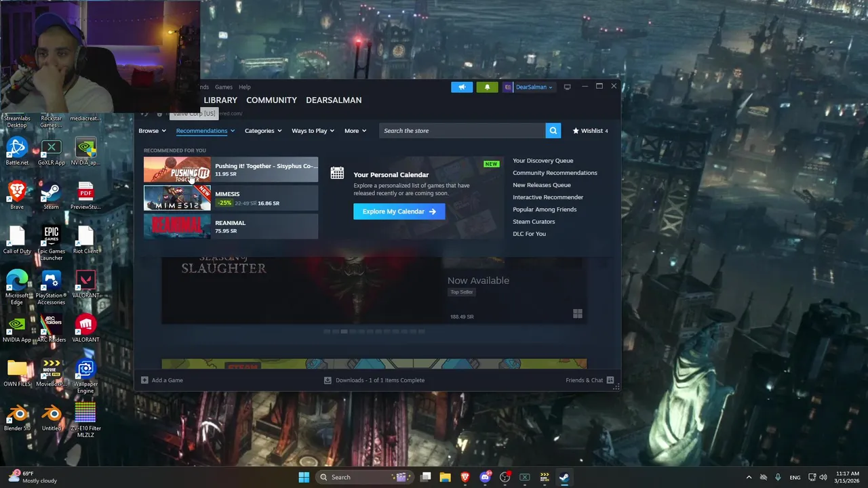
Task: Select the GoXLR App desktop icon
Action: tap(51, 151)
